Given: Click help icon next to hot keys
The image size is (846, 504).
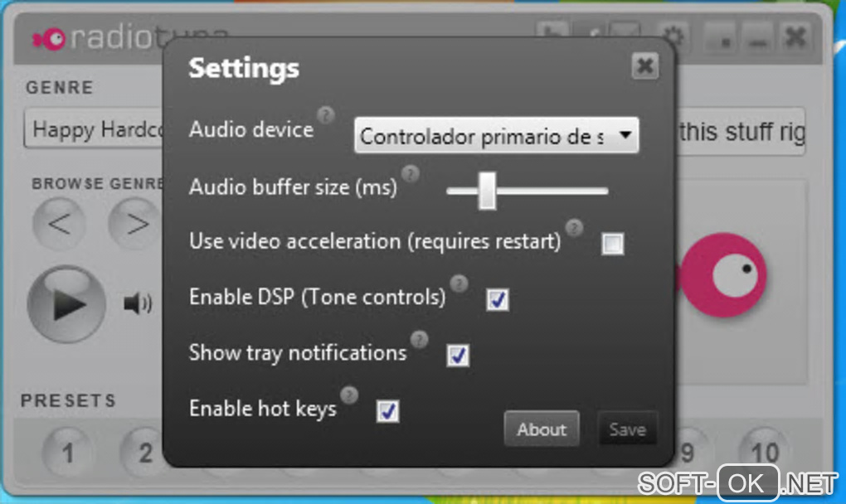Looking at the screenshot, I should click(349, 395).
